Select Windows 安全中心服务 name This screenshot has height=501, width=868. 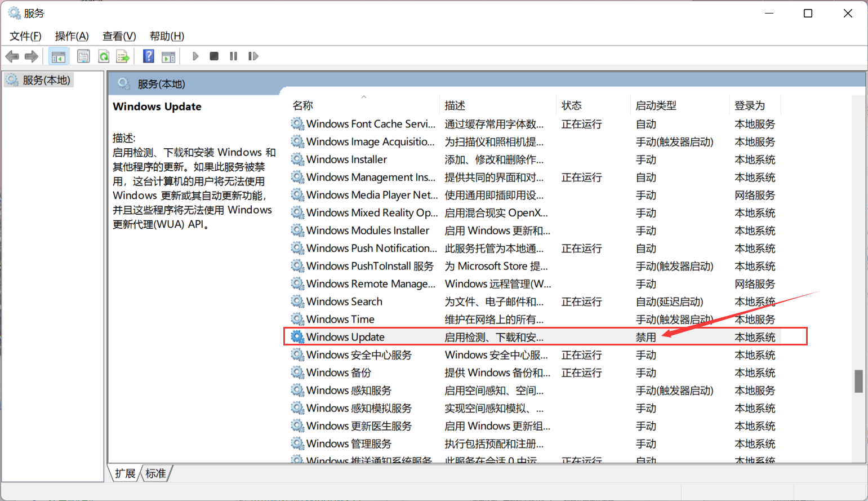click(x=359, y=354)
